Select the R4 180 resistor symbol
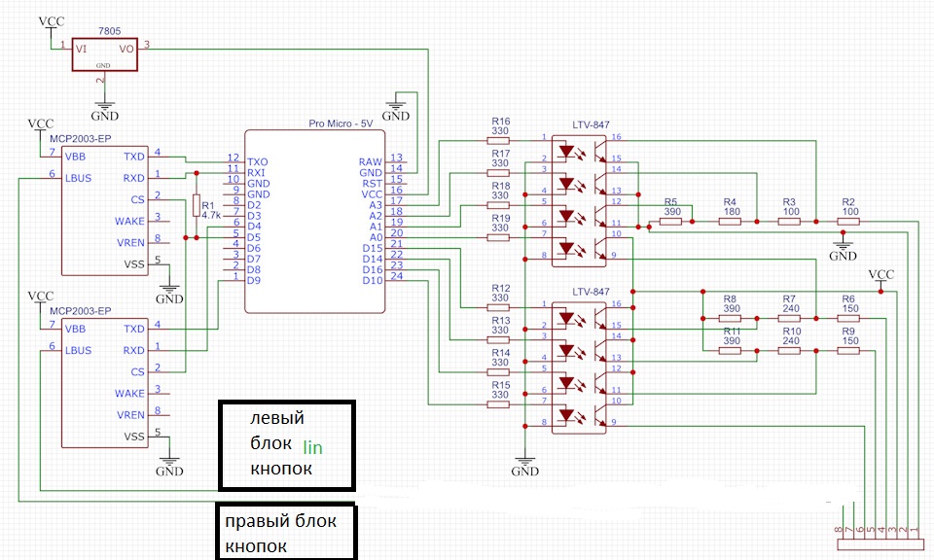Viewport: 934px width, 560px height. (x=730, y=222)
